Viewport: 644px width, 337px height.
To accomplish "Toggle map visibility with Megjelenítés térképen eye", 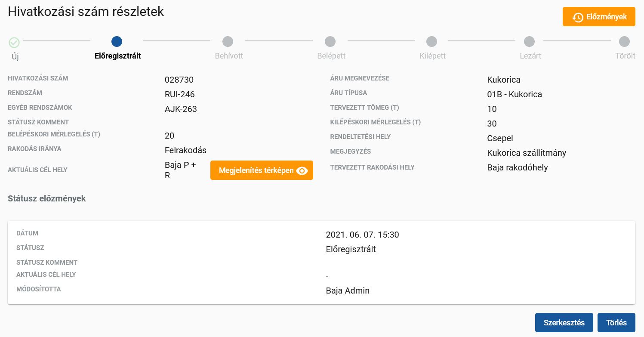I will tap(302, 170).
